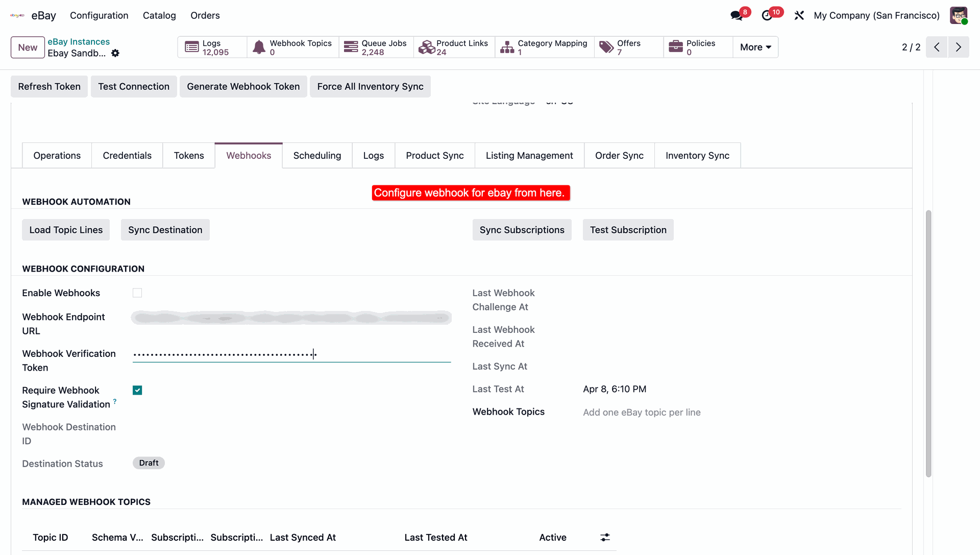
Task: Switch to the Credentials tab
Action: pos(127,155)
